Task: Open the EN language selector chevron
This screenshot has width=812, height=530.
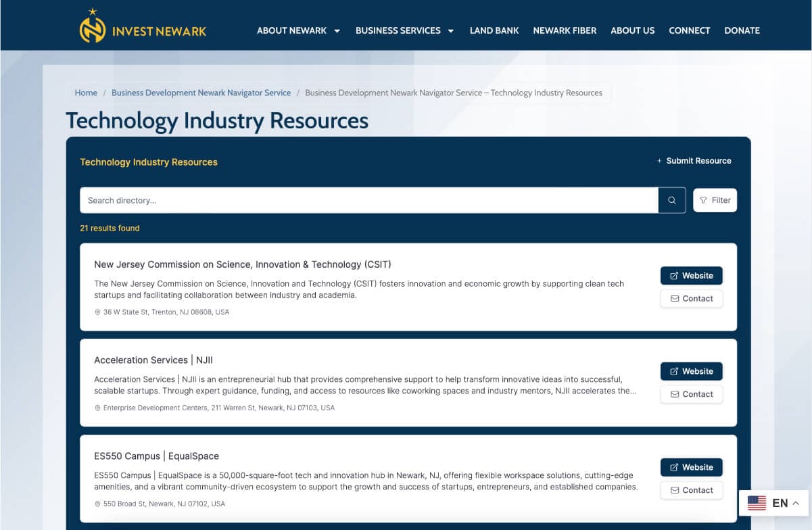Action: tap(796, 503)
